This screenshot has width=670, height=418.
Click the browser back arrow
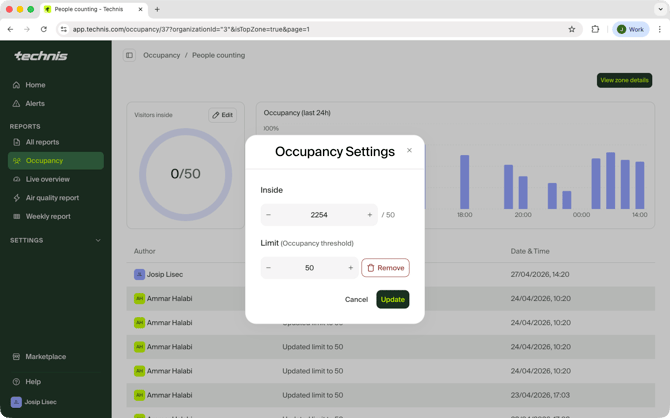coord(10,29)
